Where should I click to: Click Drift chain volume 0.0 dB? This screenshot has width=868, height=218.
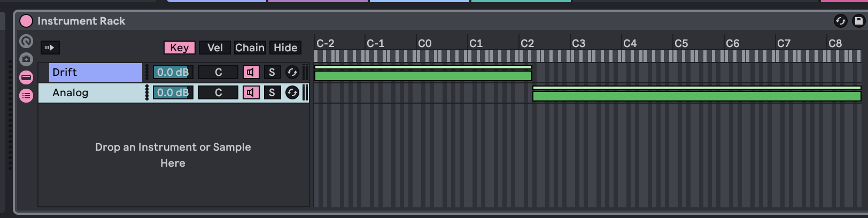(x=173, y=72)
